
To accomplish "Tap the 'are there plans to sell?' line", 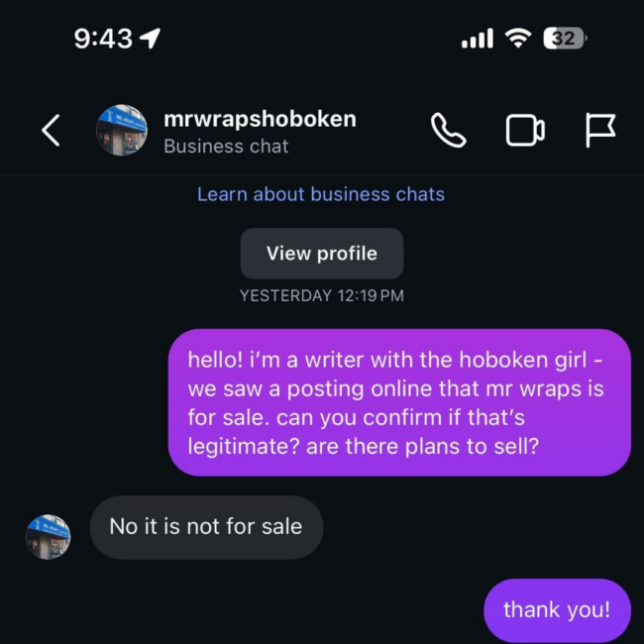I will [x=422, y=447].
